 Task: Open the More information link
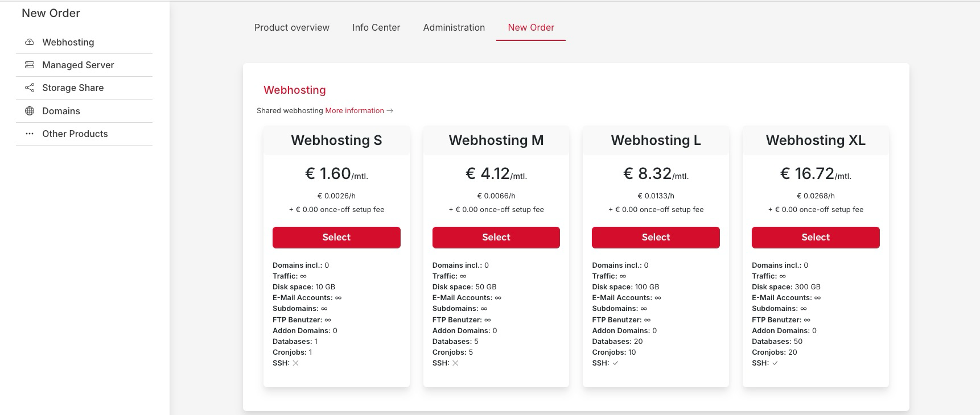click(354, 111)
